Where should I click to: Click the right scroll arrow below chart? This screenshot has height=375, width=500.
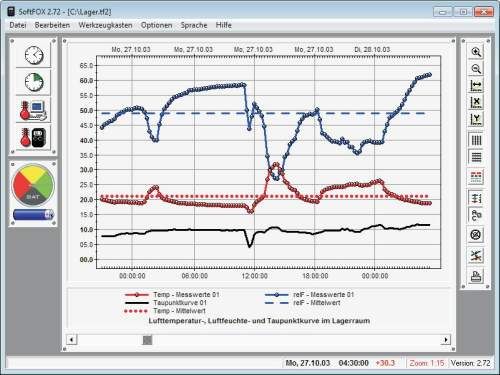coord(446,340)
